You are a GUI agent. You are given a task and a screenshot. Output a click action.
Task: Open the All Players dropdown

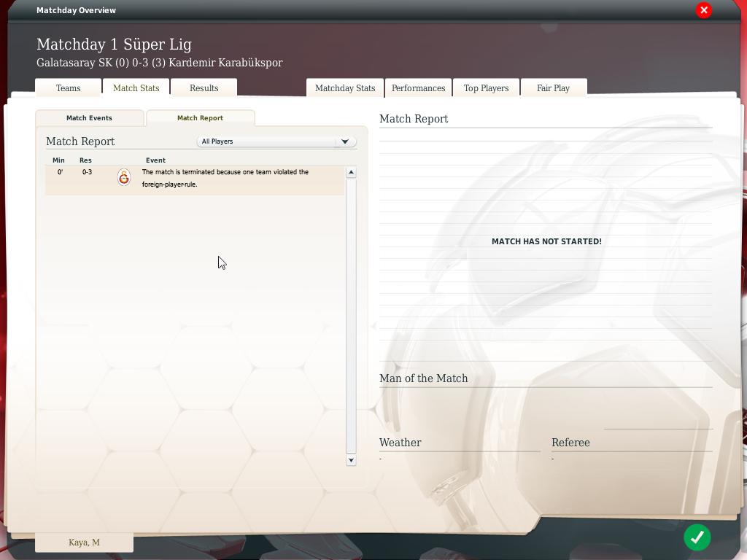click(276, 141)
